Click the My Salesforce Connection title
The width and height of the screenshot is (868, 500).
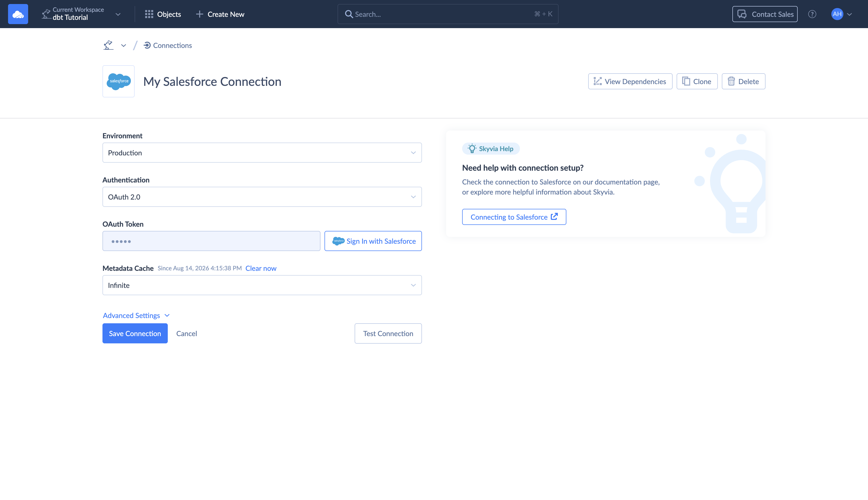212,81
